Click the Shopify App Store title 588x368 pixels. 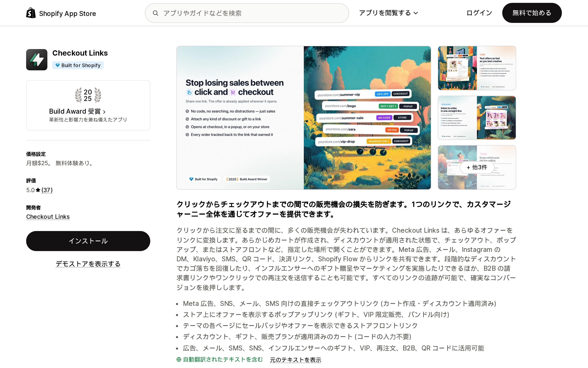[x=68, y=13]
